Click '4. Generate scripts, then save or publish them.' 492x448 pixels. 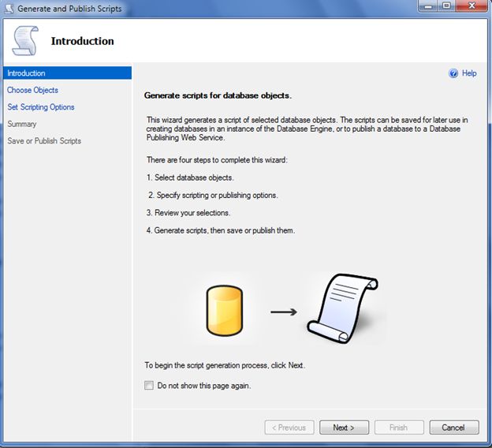coord(221,230)
